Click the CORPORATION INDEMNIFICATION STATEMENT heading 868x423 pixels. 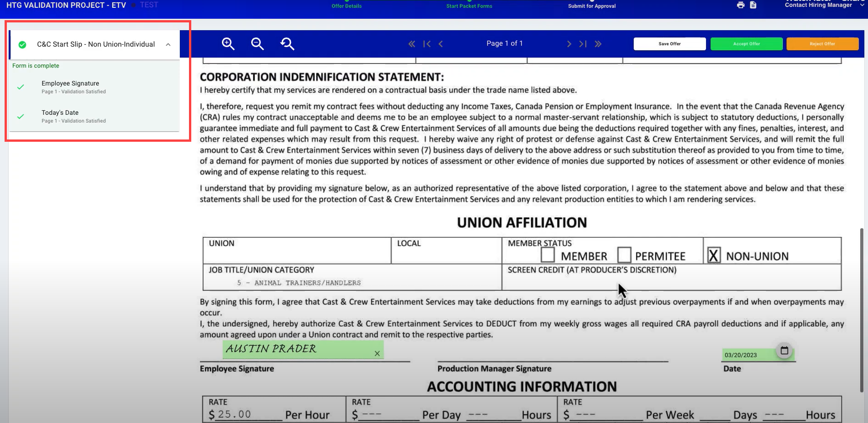322,77
